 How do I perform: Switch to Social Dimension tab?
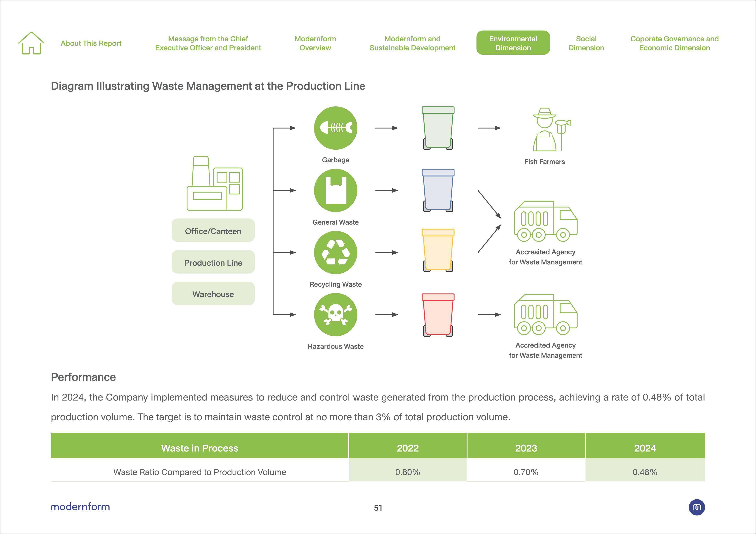(x=586, y=43)
